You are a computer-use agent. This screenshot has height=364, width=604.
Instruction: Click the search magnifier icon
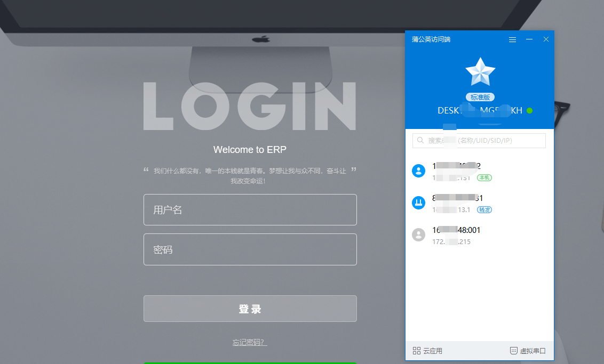tap(422, 140)
